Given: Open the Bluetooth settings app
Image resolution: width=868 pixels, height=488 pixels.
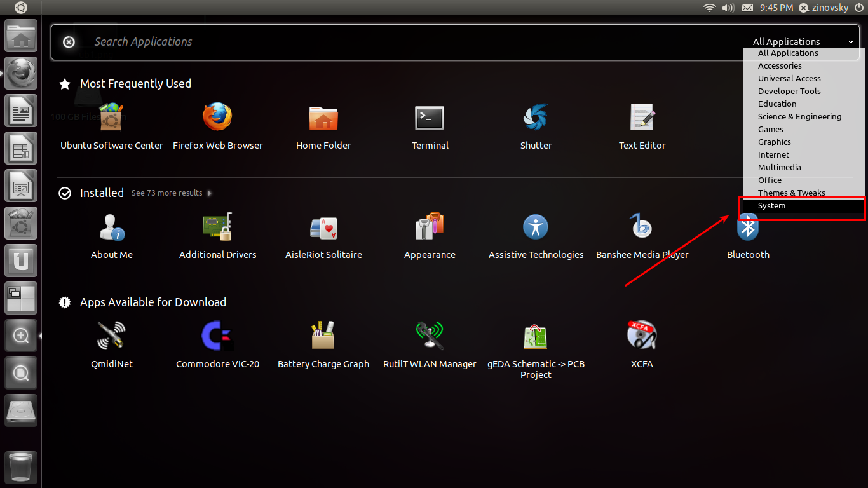Looking at the screenshot, I should point(748,236).
